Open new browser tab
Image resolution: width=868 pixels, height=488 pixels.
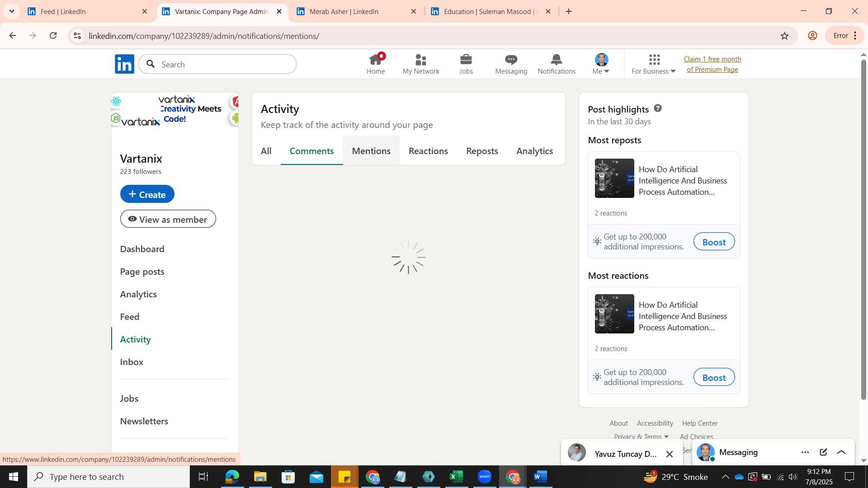click(569, 11)
